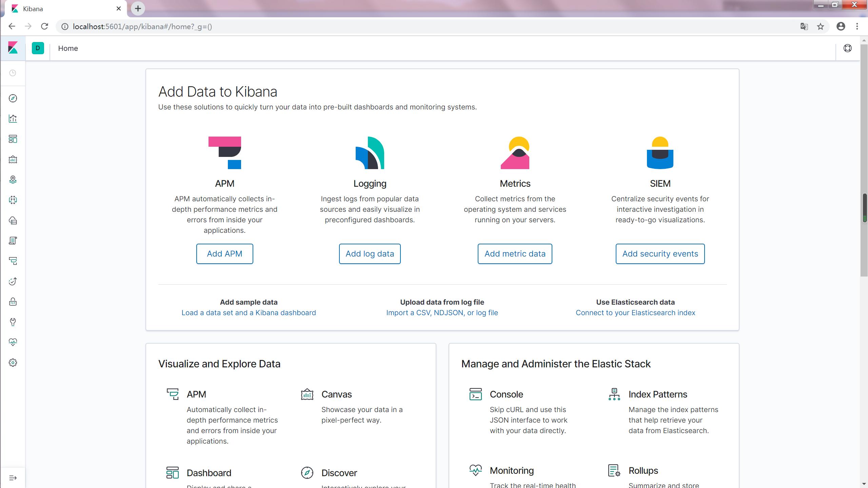This screenshot has height=488, width=868.
Task: Open recently viewed clock menu
Action: (x=13, y=73)
